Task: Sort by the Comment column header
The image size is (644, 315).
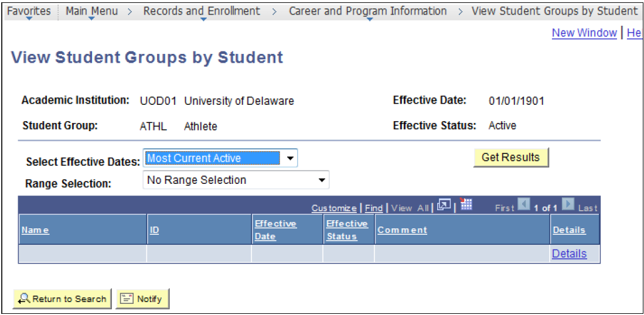Action: [x=402, y=230]
